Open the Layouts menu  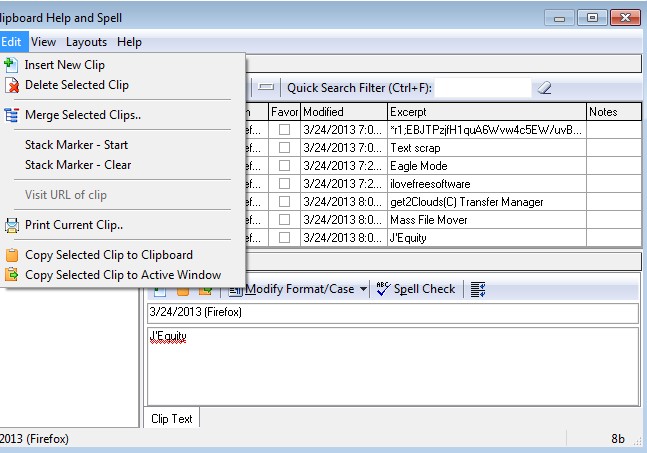click(x=86, y=42)
